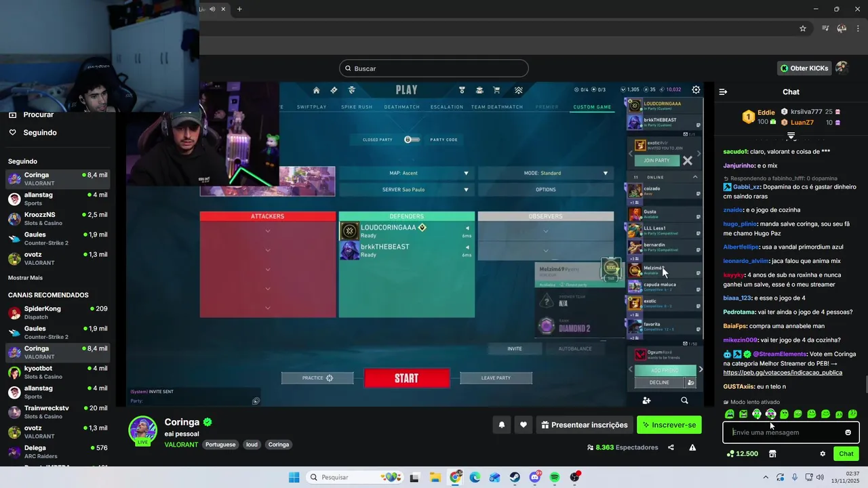Click the crying green emote
Screen dimensions: 868x488
click(x=730, y=414)
